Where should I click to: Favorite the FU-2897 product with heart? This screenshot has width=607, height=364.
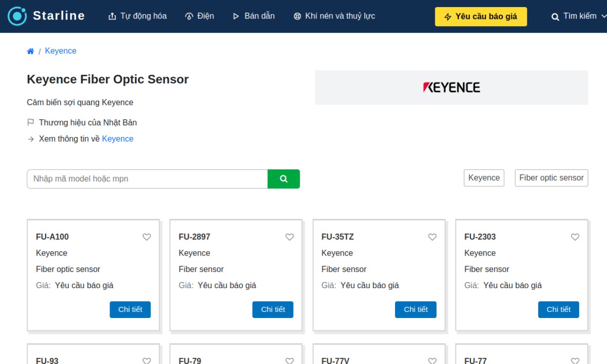(x=290, y=237)
